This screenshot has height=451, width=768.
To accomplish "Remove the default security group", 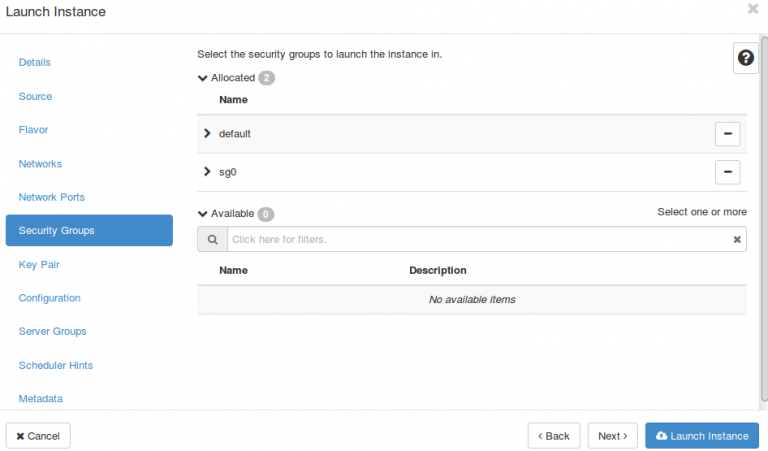I will (x=727, y=134).
